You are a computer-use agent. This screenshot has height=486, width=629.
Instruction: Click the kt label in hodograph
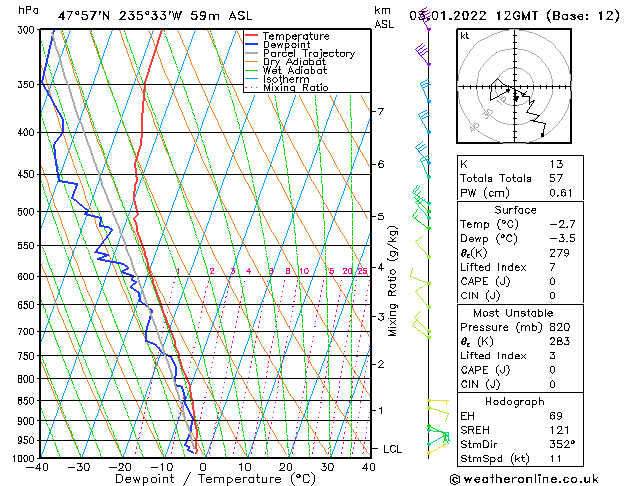click(x=465, y=36)
